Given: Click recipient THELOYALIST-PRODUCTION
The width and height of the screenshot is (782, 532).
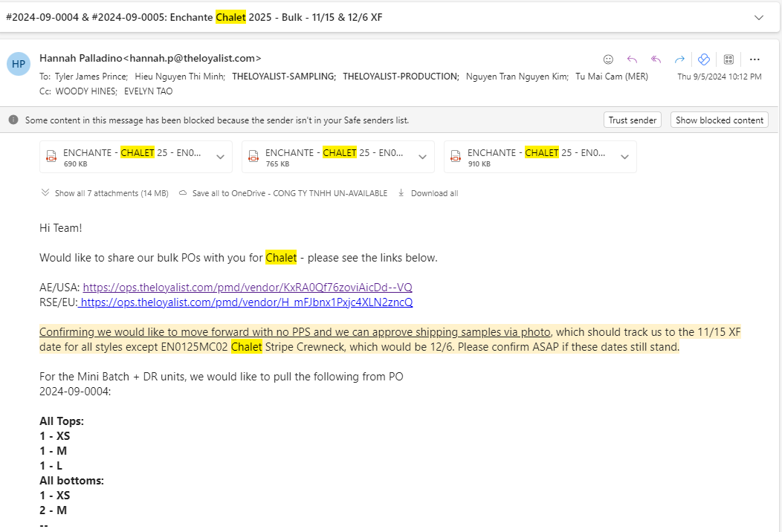Looking at the screenshot, I should pos(401,77).
